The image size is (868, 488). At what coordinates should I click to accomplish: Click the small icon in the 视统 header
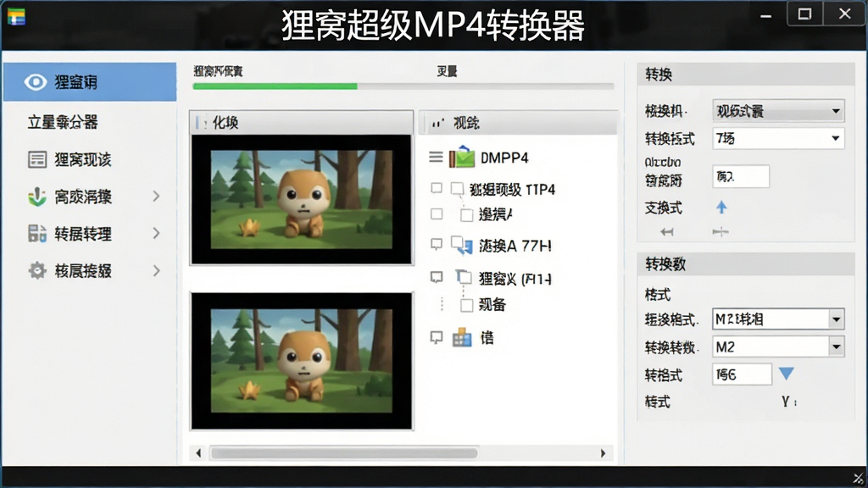click(x=438, y=123)
